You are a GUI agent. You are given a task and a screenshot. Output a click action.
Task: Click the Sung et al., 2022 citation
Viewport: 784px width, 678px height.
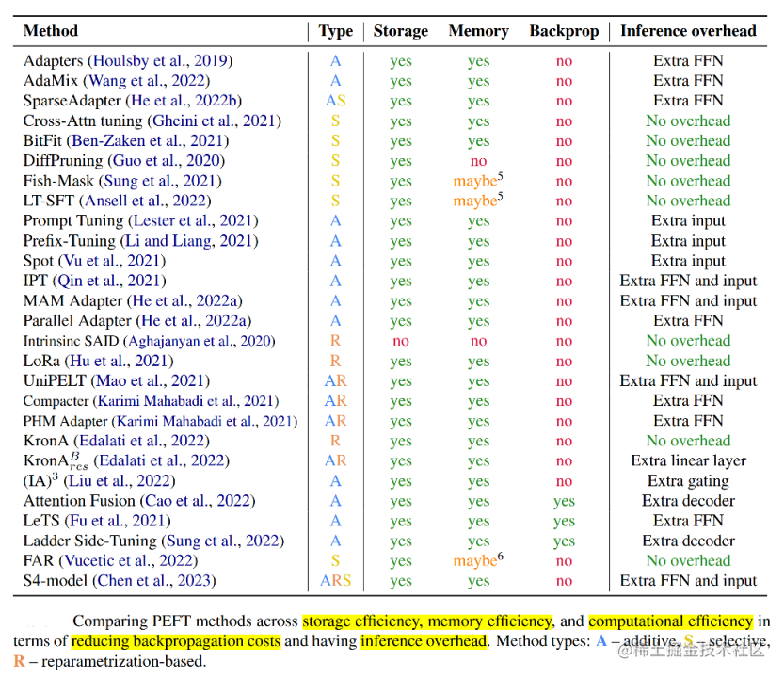pos(223,541)
